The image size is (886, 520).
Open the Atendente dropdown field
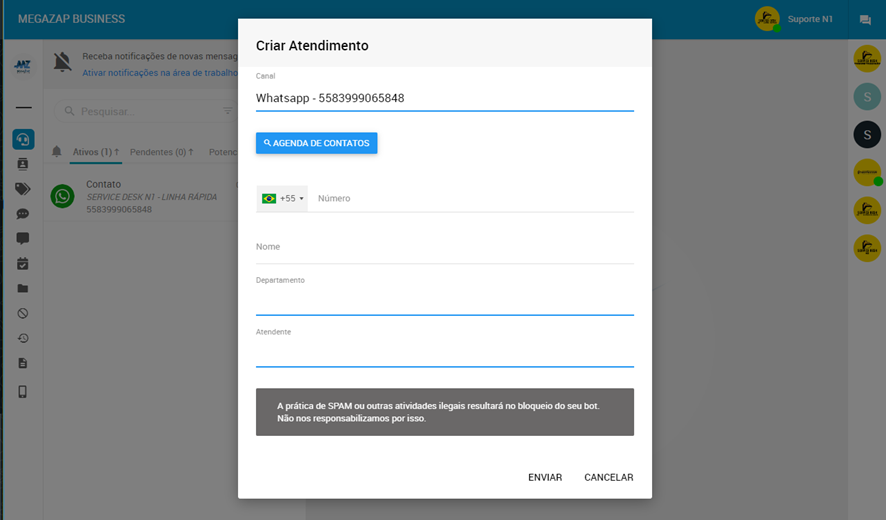(444, 353)
